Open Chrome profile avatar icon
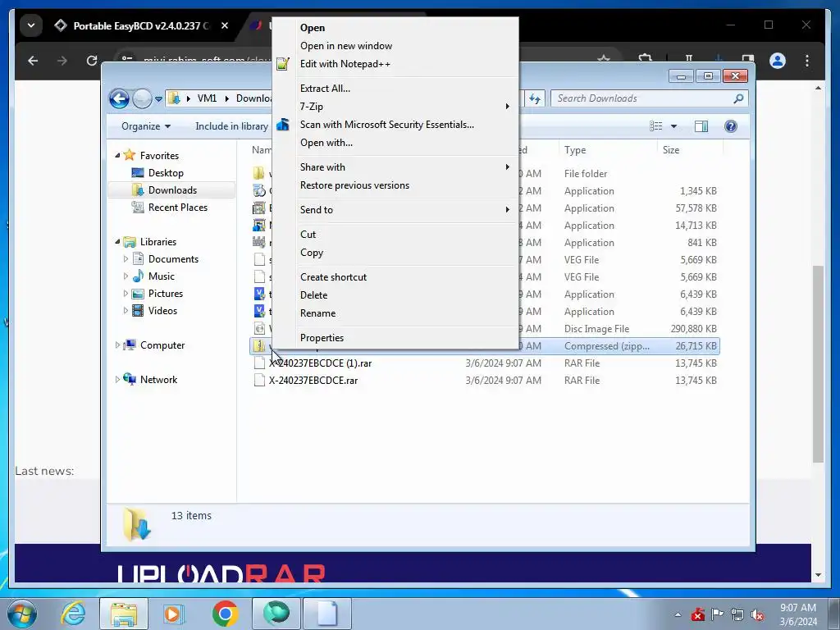Viewport: 840px width, 630px height. [x=778, y=61]
